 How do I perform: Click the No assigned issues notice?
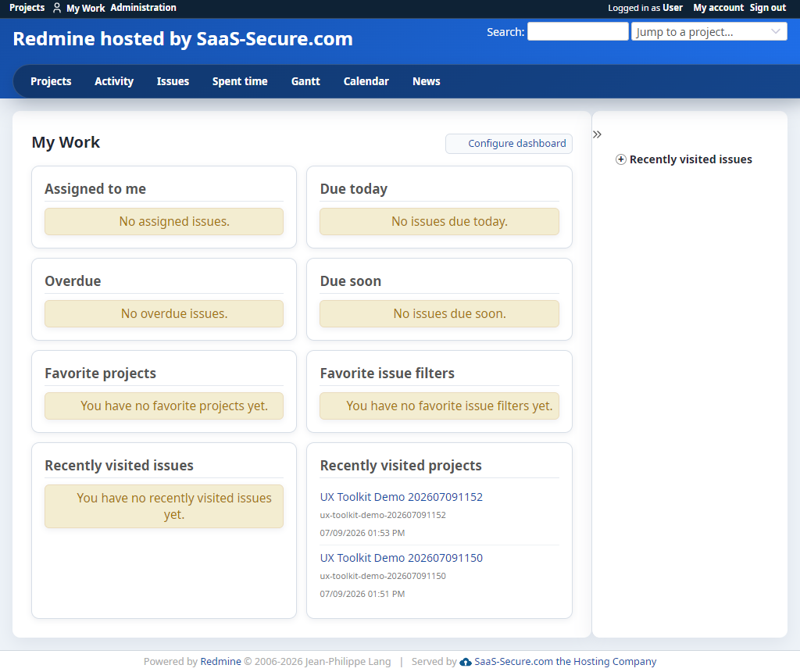coord(164,221)
